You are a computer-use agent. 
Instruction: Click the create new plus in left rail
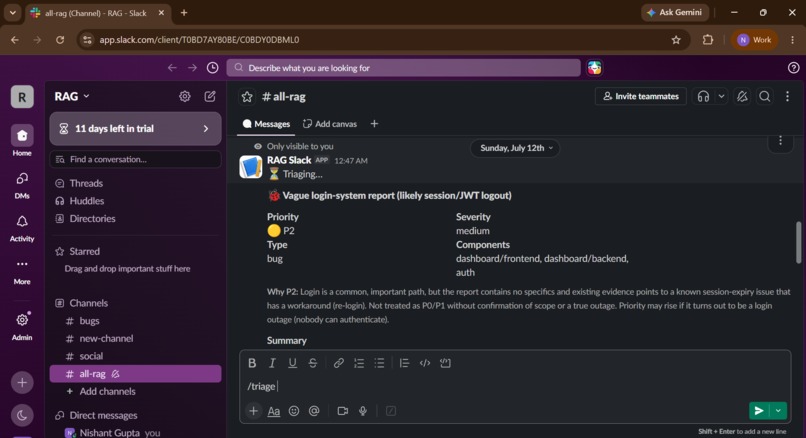[22, 382]
